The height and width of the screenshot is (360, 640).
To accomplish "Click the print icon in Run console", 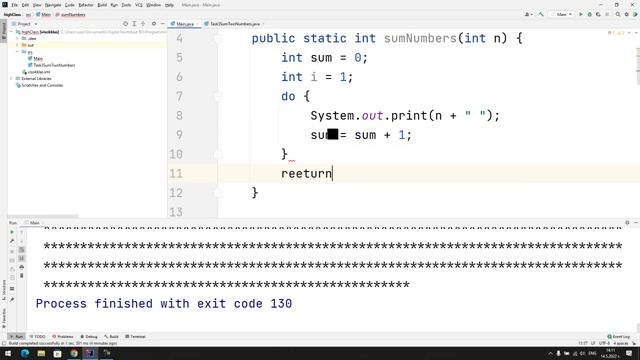I will (22, 267).
